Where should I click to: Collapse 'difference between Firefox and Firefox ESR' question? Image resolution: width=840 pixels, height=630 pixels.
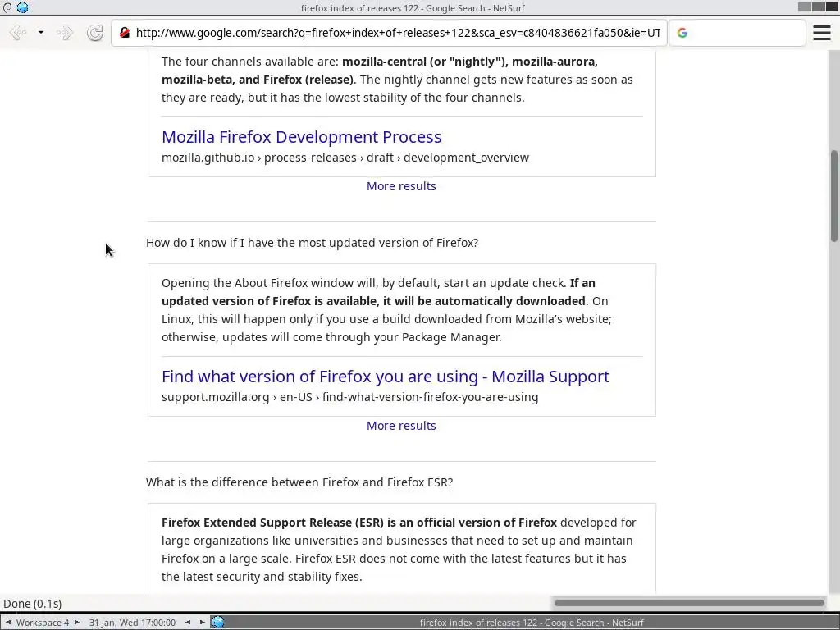pyautogui.click(x=299, y=482)
